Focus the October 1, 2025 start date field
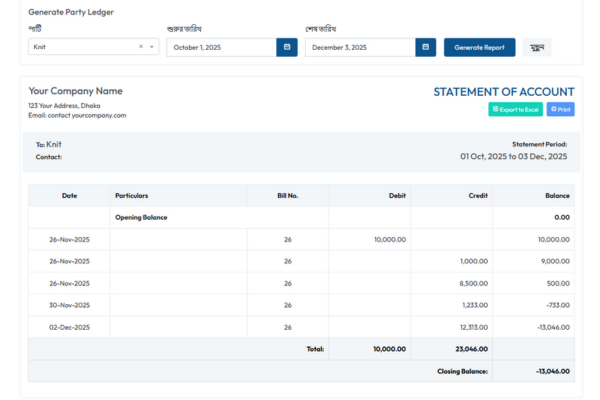This screenshot has height=400, width=600. pyautogui.click(x=222, y=47)
